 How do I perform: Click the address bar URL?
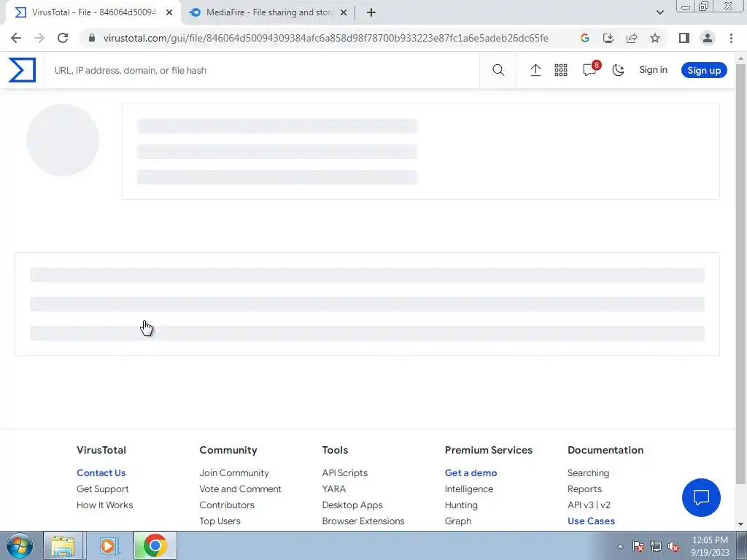click(x=325, y=38)
